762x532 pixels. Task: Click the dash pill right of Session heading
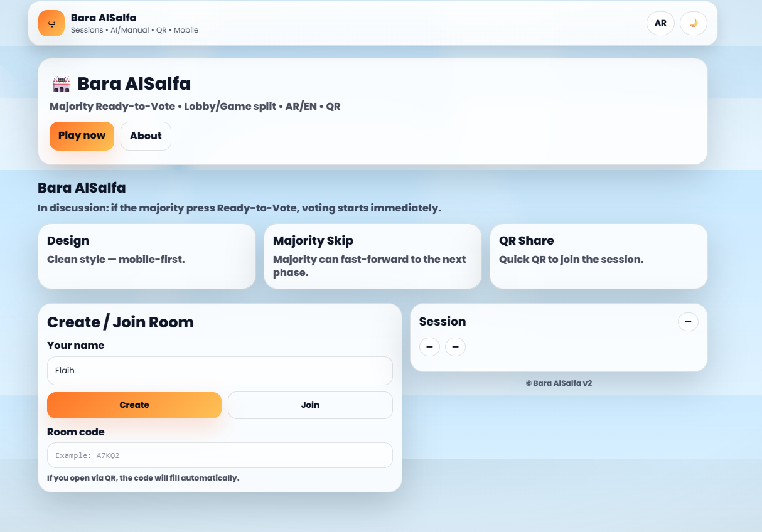pyautogui.click(x=688, y=322)
